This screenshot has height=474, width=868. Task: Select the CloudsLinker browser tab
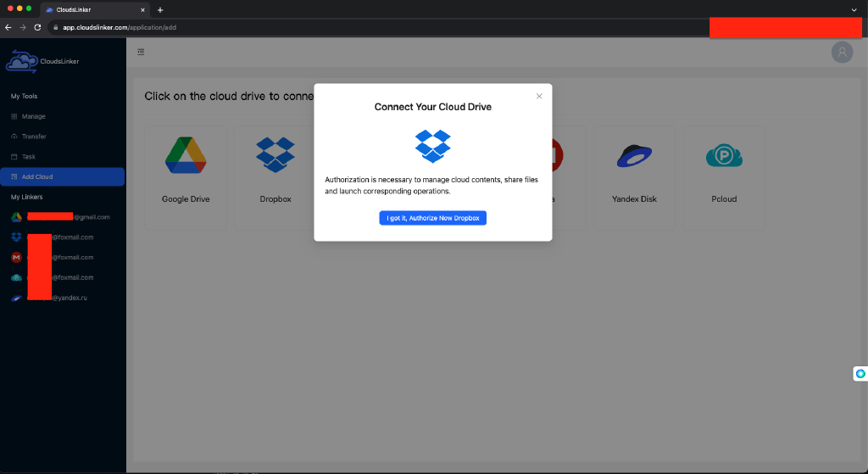point(95,10)
